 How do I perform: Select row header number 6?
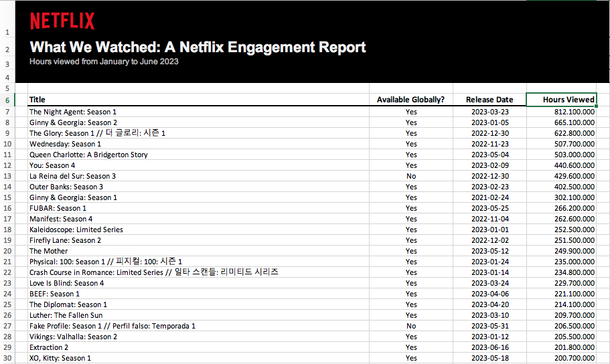tap(7, 100)
